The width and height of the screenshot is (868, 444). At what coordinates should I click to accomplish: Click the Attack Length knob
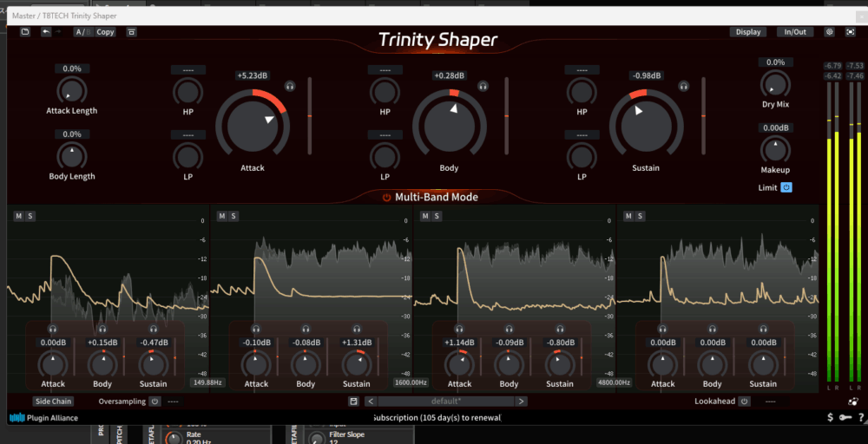click(x=71, y=91)
